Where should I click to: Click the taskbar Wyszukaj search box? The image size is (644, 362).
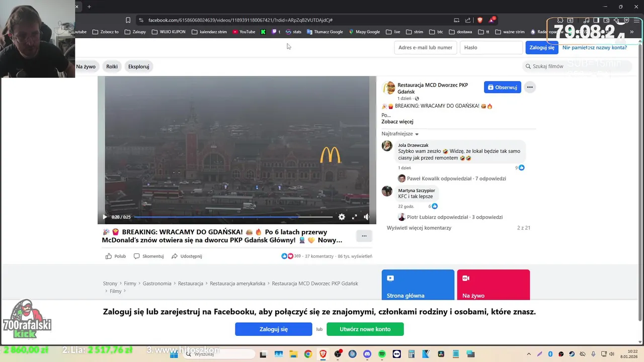(219, 354)
